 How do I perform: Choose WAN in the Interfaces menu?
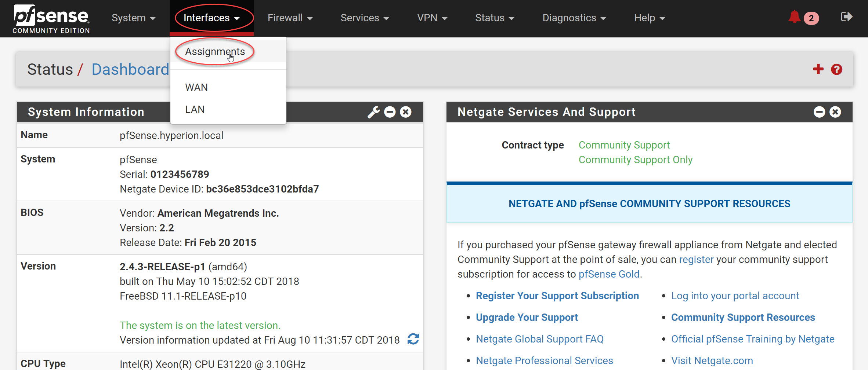pyautogui.click(x=228, y=87)
